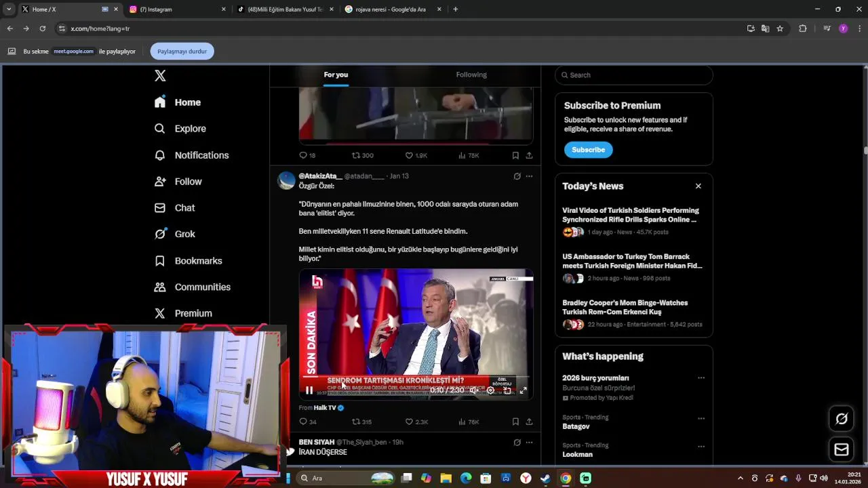Reload the page
The image size is (868, 488).
pyautogui.click(x=42, y=28)
